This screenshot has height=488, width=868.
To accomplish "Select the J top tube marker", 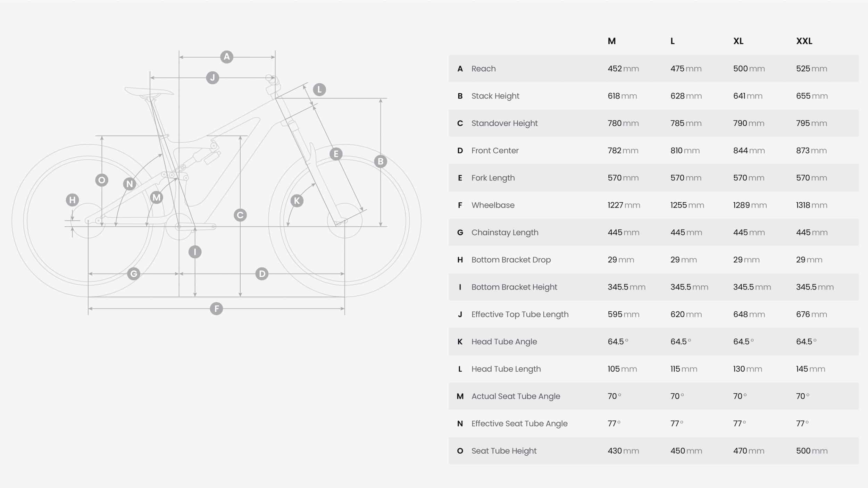I will 212,78.
